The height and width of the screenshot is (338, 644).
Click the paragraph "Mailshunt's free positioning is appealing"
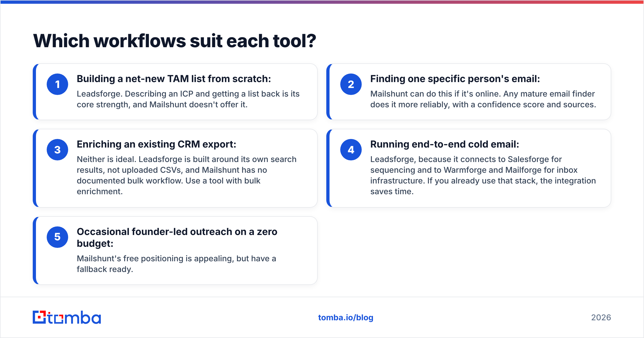click(177, 264)
